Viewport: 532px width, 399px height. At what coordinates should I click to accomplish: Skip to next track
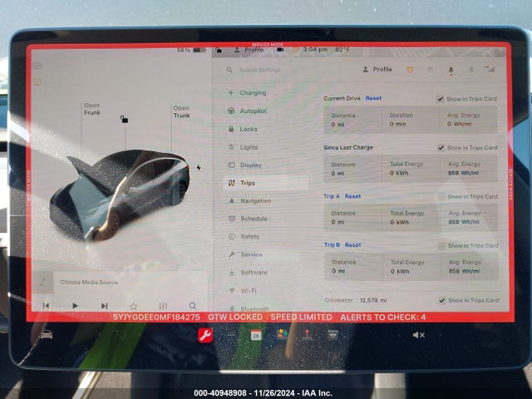click(x=105, y=306)
